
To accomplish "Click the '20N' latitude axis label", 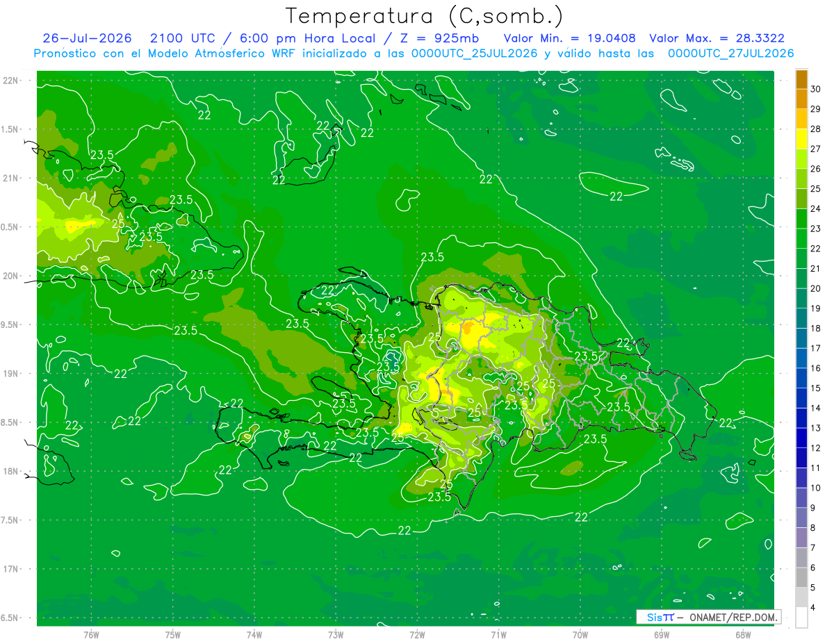I will click(10, 276).
